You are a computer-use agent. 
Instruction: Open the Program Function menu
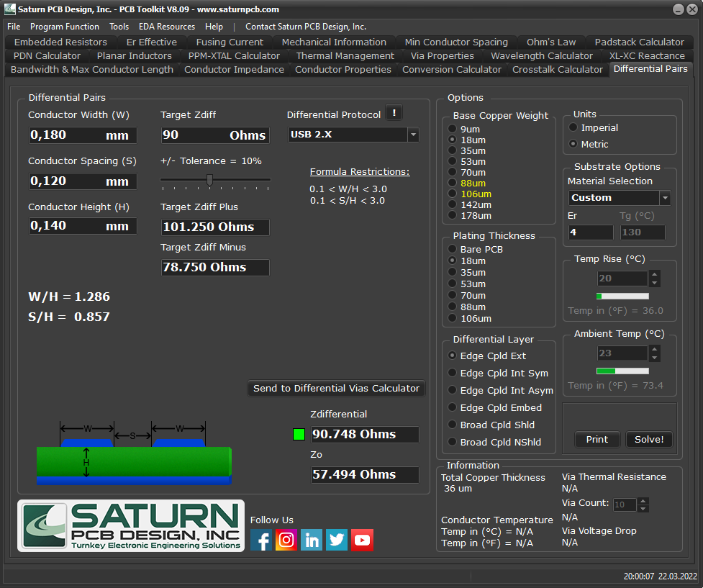[65, 27]
